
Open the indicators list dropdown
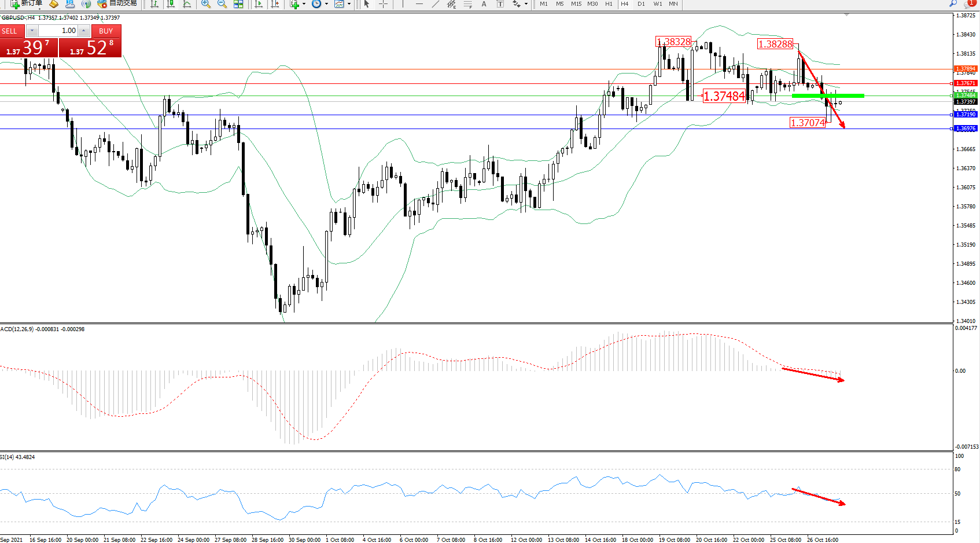coord(303,4)
